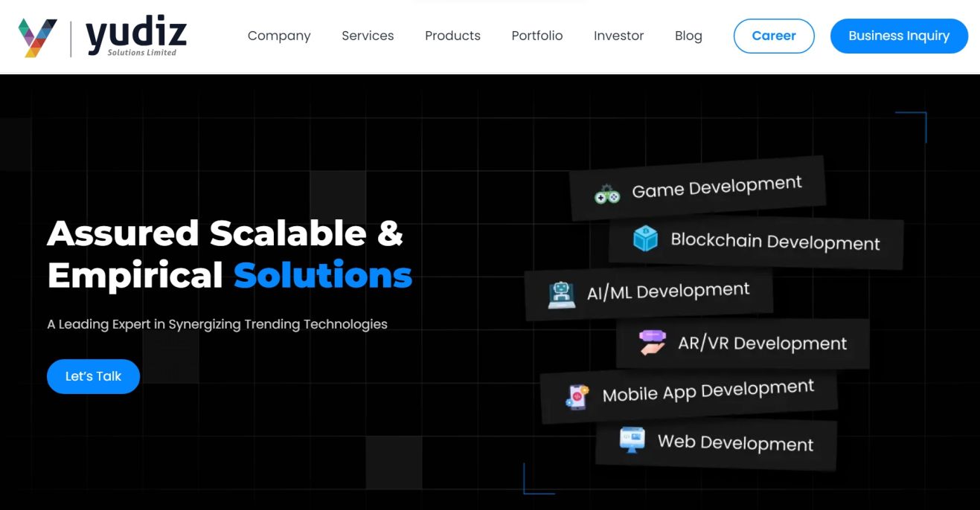Expand the Services navigation menu
Screen dimensions: 980x510
point(368,36)
